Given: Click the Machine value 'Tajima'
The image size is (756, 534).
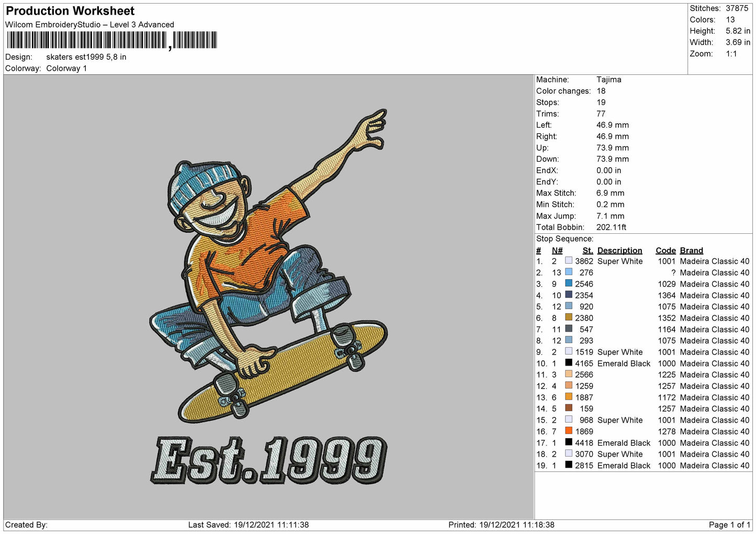Looking at the screenshot, I should 609,79.
